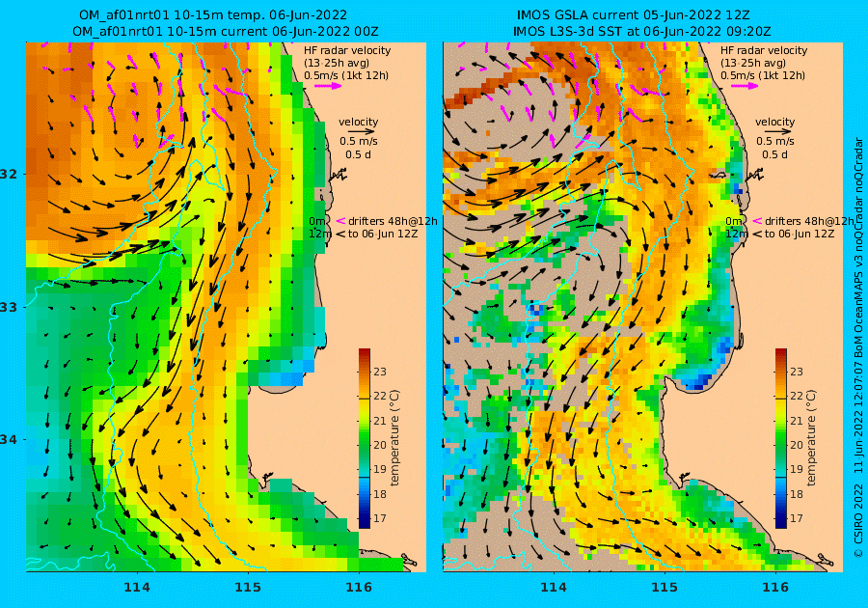
Task: Click longitude label 114 under left map
Action: [137, 587]
